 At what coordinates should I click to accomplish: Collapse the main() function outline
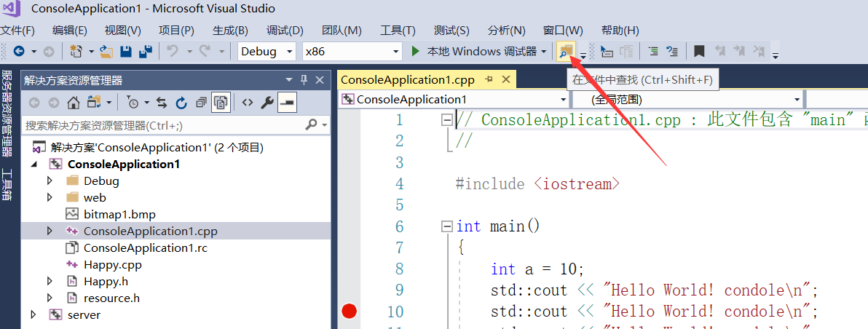pyautogui.click(x=446, y=226)
